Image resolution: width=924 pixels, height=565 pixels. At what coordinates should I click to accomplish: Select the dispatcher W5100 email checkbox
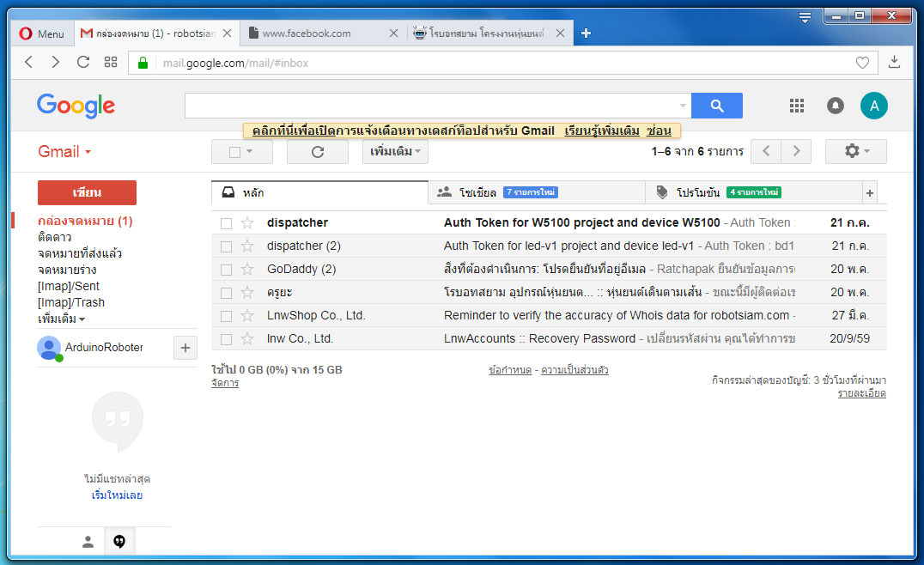click(x=227, y=223)
